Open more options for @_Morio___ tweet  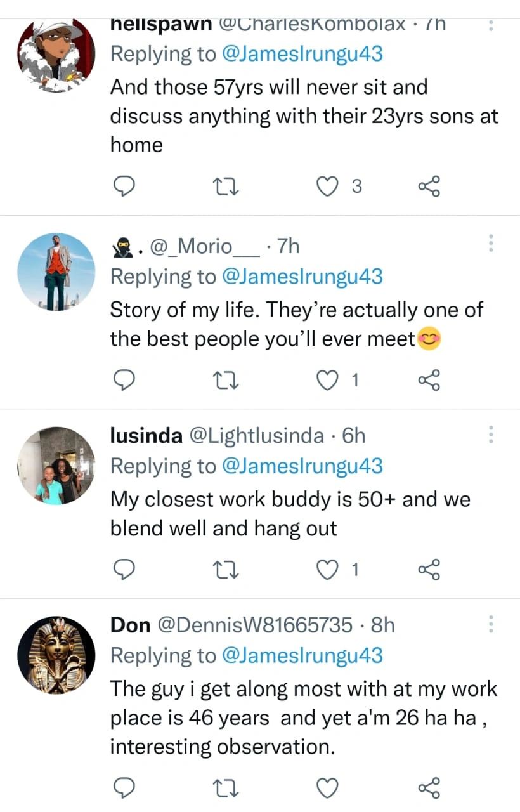[x=490, y=244]
